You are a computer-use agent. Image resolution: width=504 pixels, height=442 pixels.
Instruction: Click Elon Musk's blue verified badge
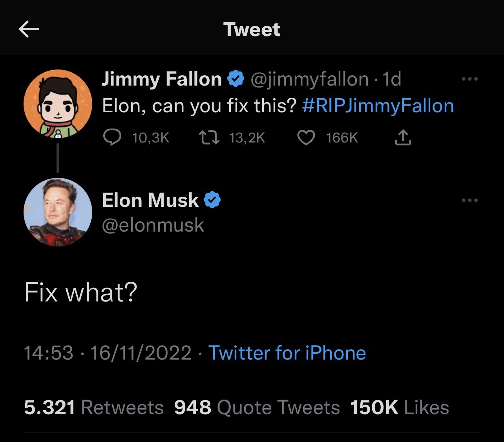(212, 200)
